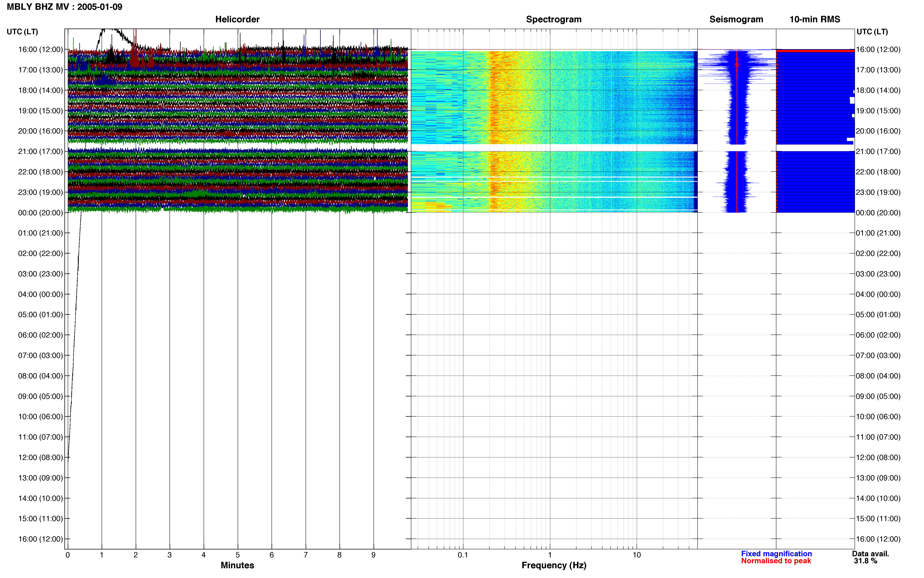The height and width of the screenshot is (578, 924).
Task: Click the 10 frequency axis tick label
Action: [636, 555]
